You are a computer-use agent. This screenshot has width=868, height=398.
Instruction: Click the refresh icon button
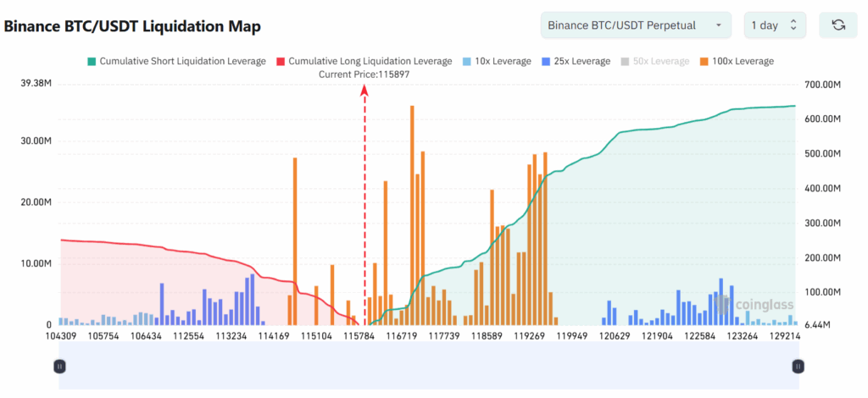tap(838, 25)
